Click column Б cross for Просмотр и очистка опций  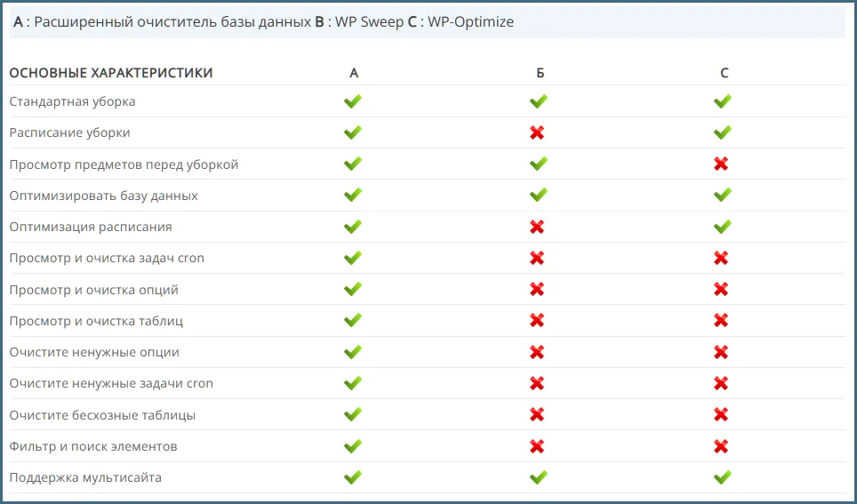coord(537,290)
